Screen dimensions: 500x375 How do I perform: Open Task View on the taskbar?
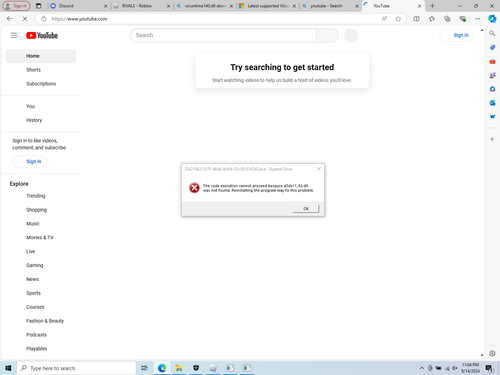[144, 368]
